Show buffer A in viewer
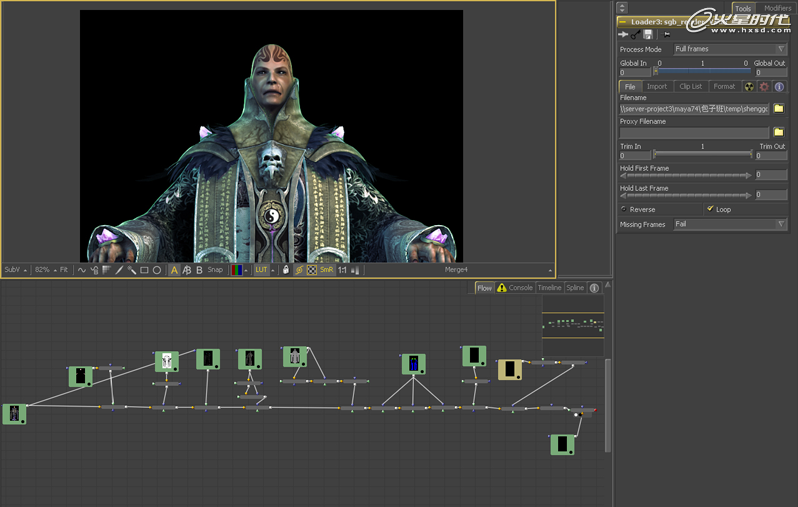The width and height of the screenshot is (798, 507). [x=174, y=270]
